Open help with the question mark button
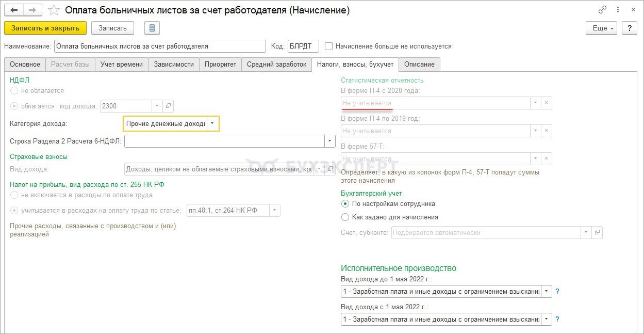The height and width of the screenshot is (334, 644). click(x=629, y=28)
